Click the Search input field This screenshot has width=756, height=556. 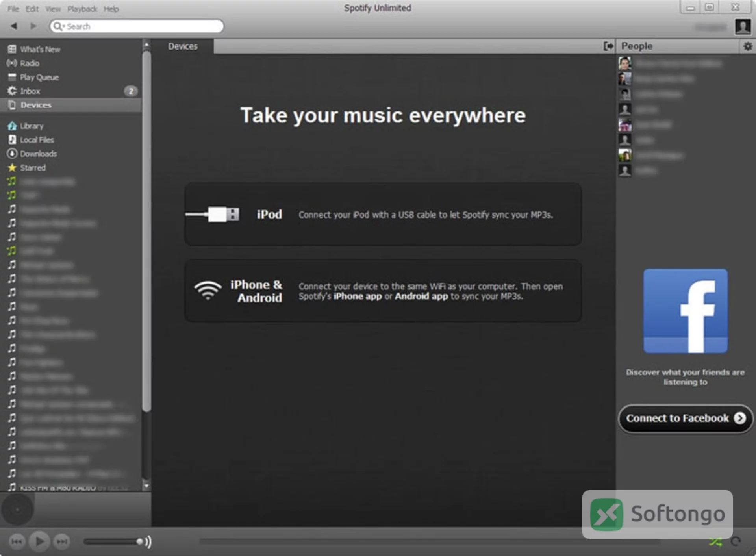(137, 26)
